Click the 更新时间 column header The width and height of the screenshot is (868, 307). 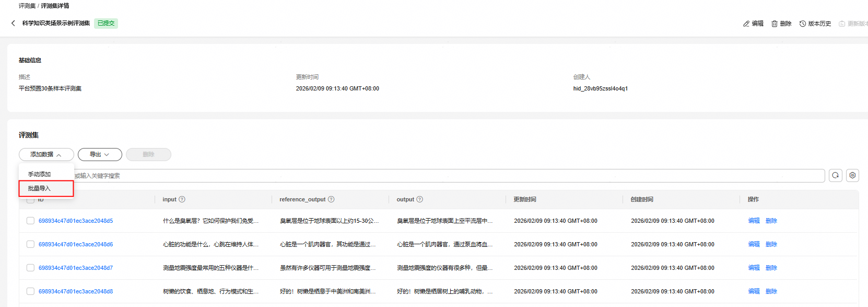tap(525, 199)
